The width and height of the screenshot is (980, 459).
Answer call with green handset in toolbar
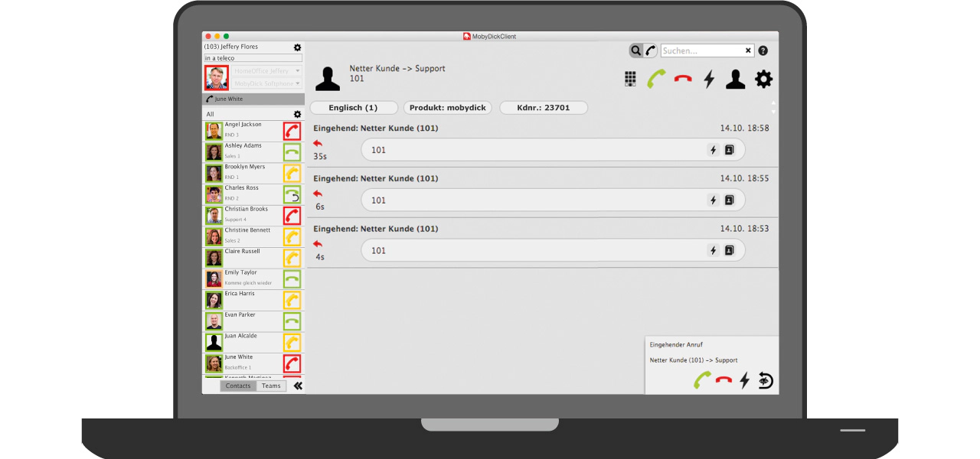point(656,79)
